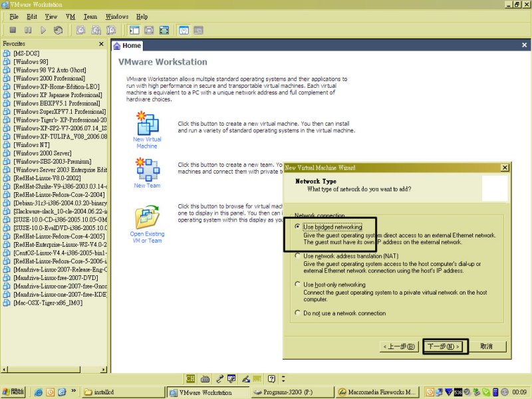Click the Power On play toolbar icon

[43, 30]
